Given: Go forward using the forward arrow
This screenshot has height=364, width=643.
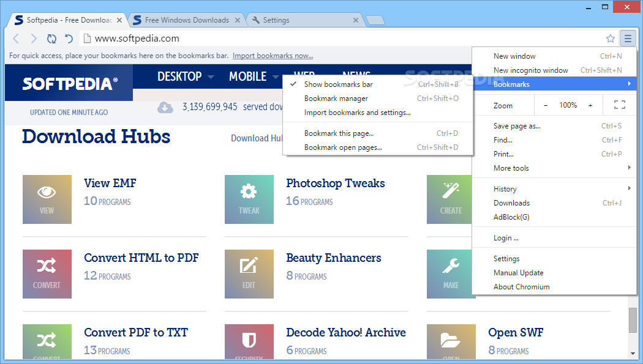Looking at the screenshot, I should 34,39.
